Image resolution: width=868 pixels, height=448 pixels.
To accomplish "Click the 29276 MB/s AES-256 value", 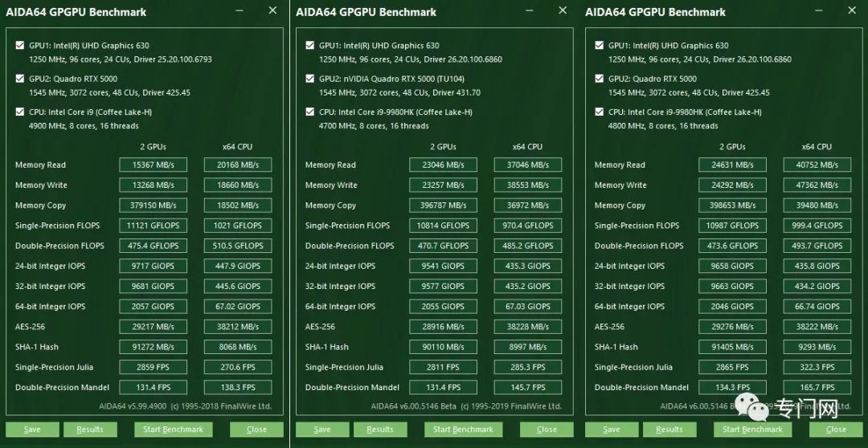I will coord(732,326).
